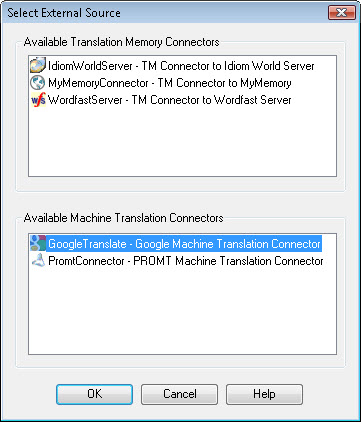Viewport: 361px width, 422px height.
Task: Click the MyMemoryConnector globe icon
Action: tap(38, 83)
